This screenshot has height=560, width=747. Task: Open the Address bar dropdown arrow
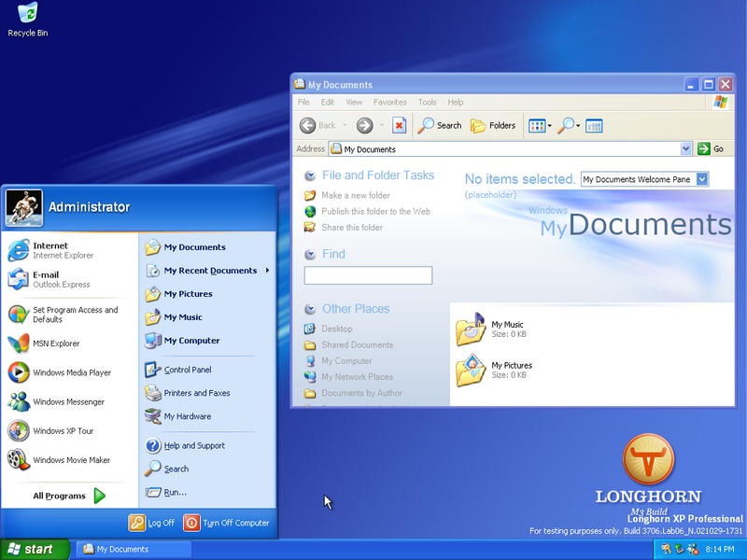pyautogui.click(x=685, y=149)
